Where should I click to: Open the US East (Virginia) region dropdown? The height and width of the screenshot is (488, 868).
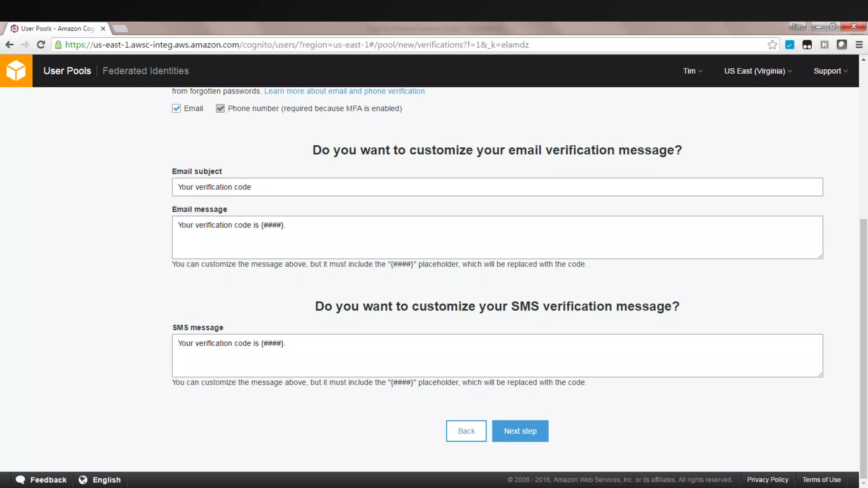click(758, 71)
